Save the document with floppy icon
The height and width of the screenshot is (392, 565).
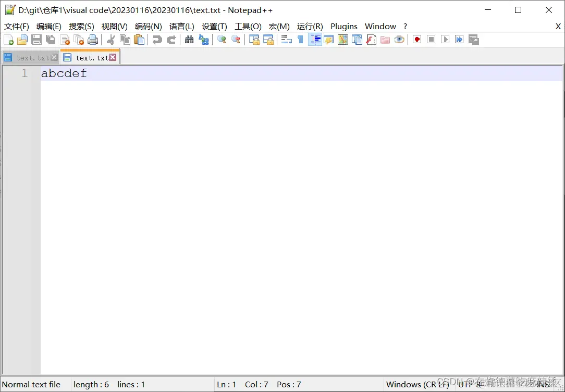[36, 40]
